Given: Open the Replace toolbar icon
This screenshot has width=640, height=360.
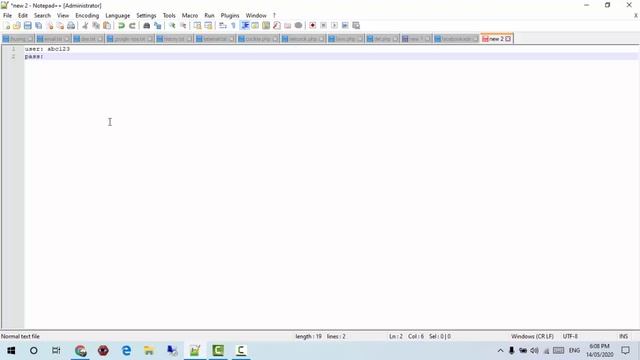Looking at the screenshot, I should (x=158, y=26).
